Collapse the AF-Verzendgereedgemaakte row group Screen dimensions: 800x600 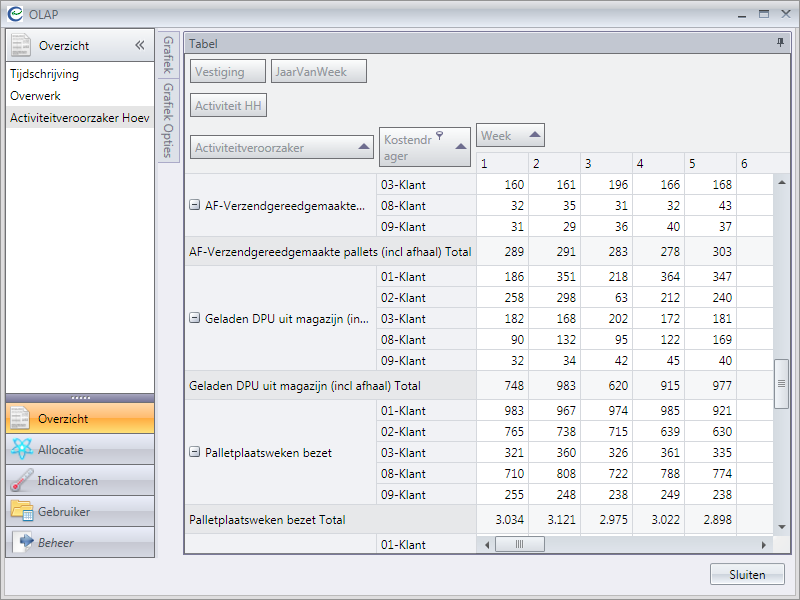click(x=195, y=205)
